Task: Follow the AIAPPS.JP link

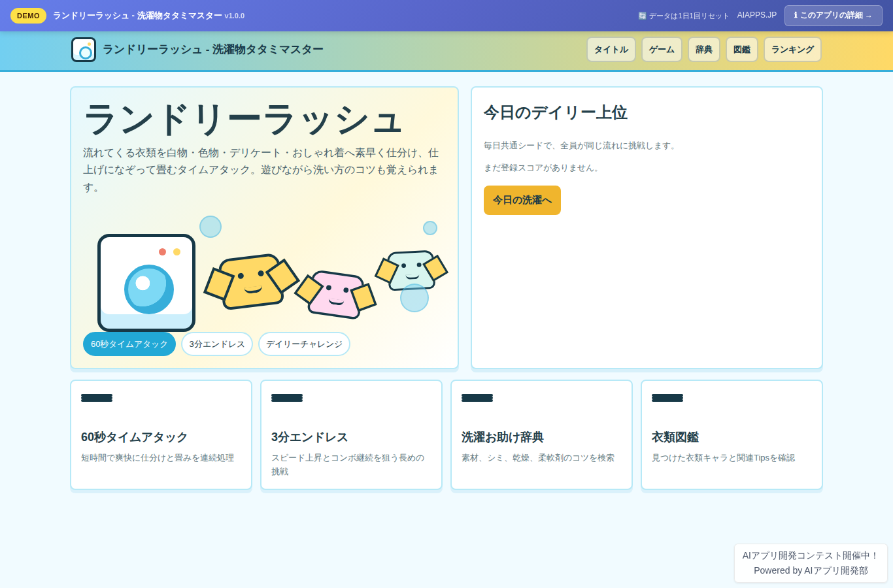Action: (x=757, y=15)
